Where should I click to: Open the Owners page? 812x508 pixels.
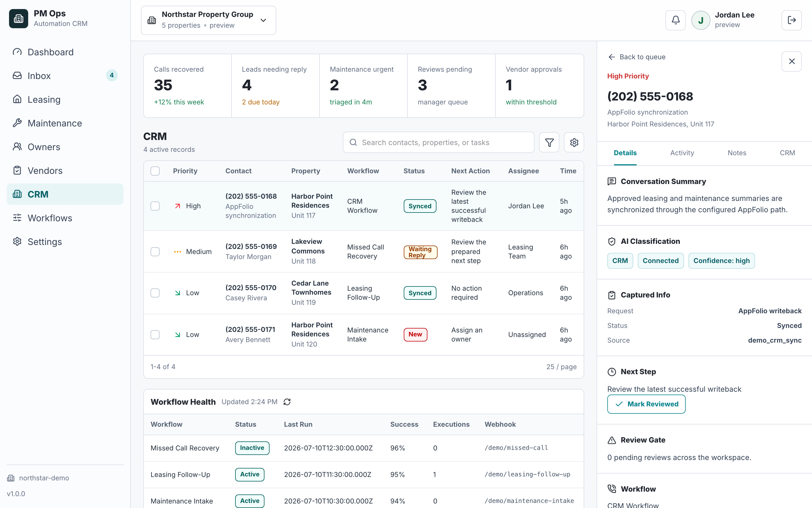pos(65,147)
